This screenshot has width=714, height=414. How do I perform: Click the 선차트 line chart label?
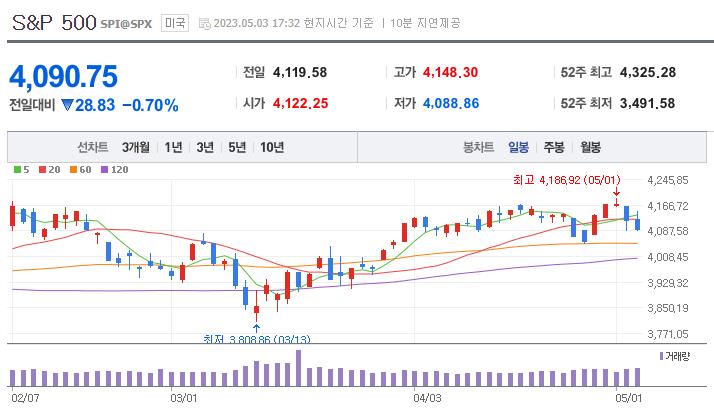pyautogui.click(x=92, y=147)
